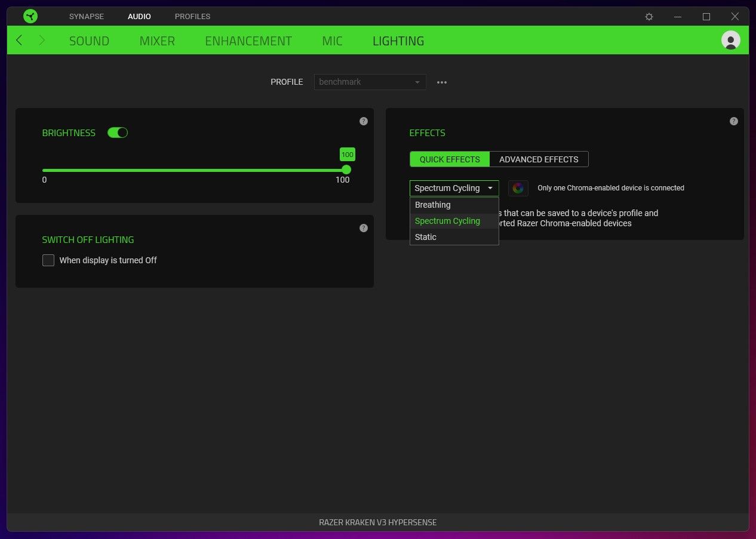Switch to ADVANCED EFFECTS
Viewport: 756px width, 539px height.
pos(539,159)
